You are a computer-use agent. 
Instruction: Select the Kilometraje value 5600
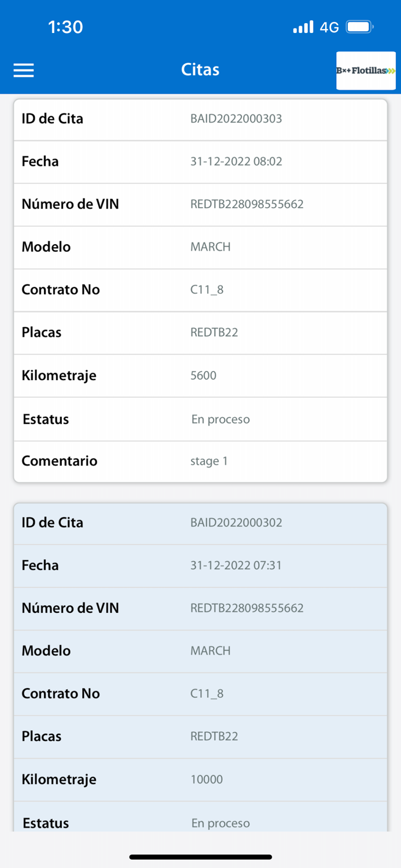pyautogui.click(x=203, y=376)
